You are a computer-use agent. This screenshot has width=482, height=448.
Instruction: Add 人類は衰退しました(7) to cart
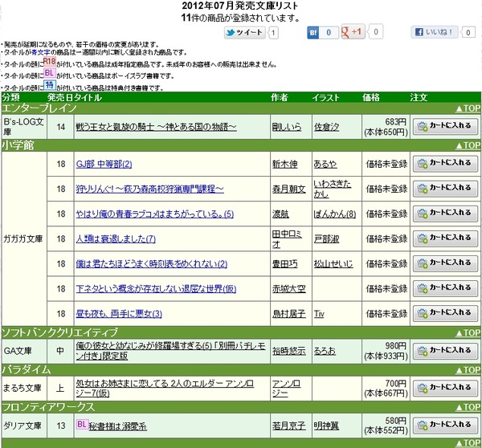pyautogui.click(x=445, y=238)
